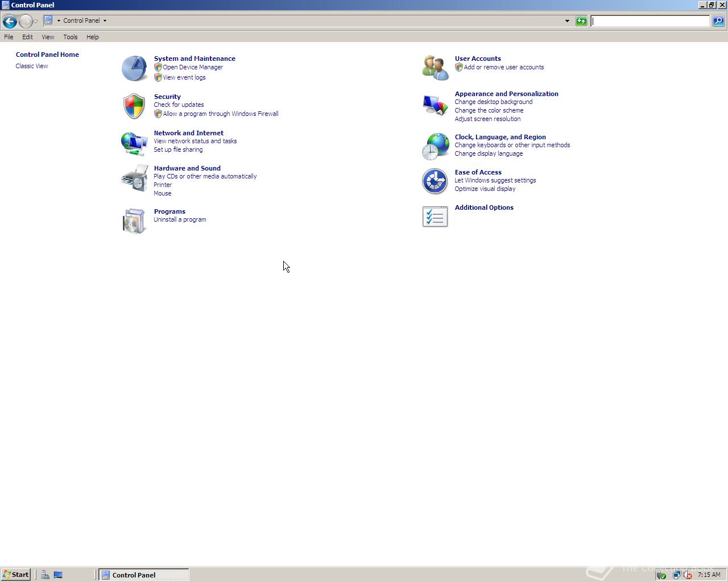Click Change the color scheme

[x=489, y=110]
